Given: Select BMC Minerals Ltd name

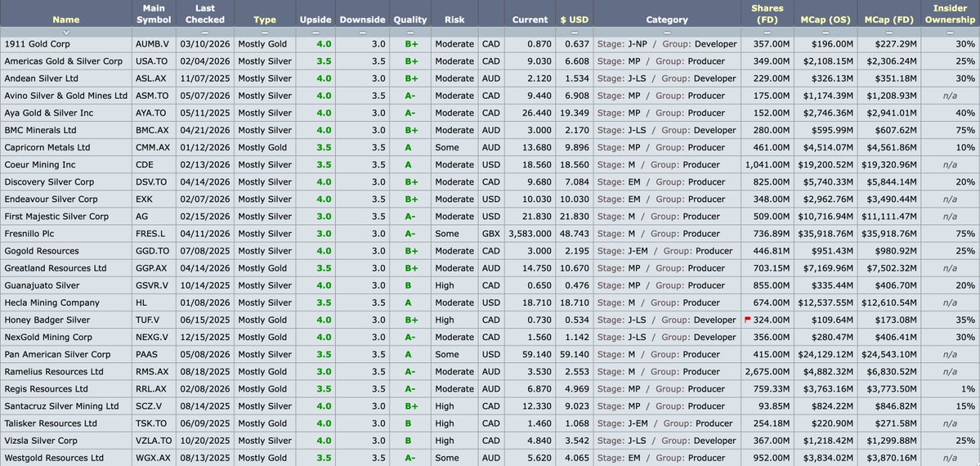Looking at the screenshot, I should pos(40,130).
